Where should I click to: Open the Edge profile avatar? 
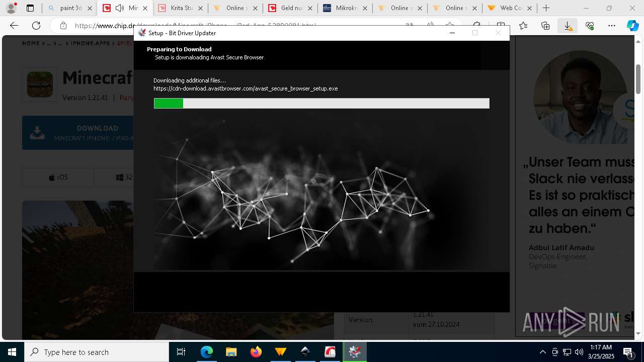coord(11,8)
